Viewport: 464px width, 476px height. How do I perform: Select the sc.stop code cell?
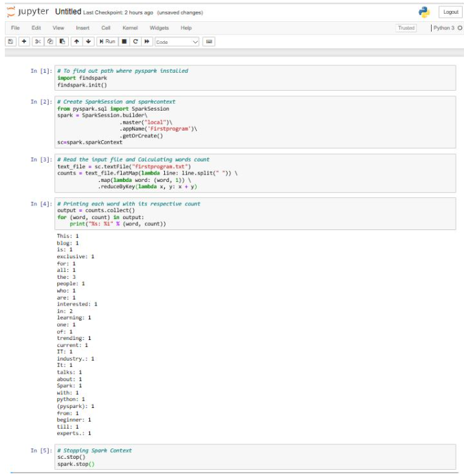(x=255, y=457)
